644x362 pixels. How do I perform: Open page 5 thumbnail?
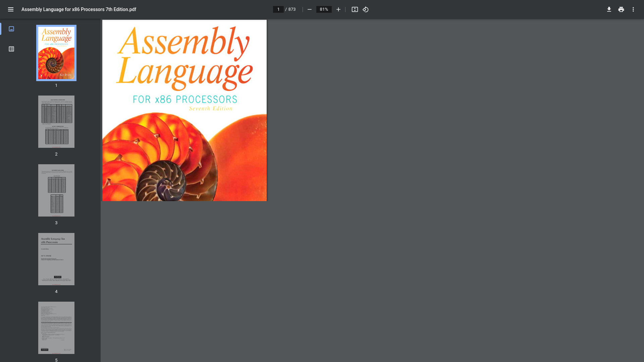pos(56,328)
